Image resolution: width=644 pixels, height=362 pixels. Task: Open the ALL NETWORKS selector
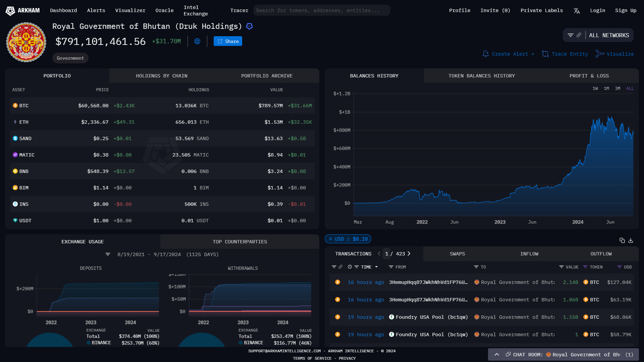(x=609, y=35)
